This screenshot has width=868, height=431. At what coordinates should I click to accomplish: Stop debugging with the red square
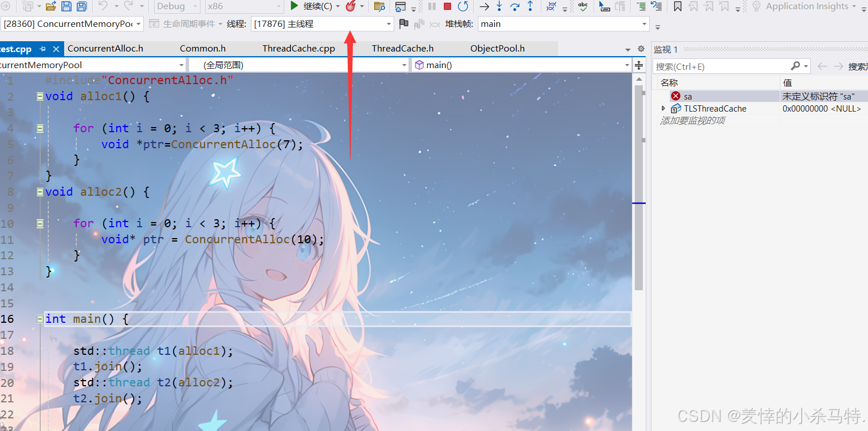click(447, 6)
